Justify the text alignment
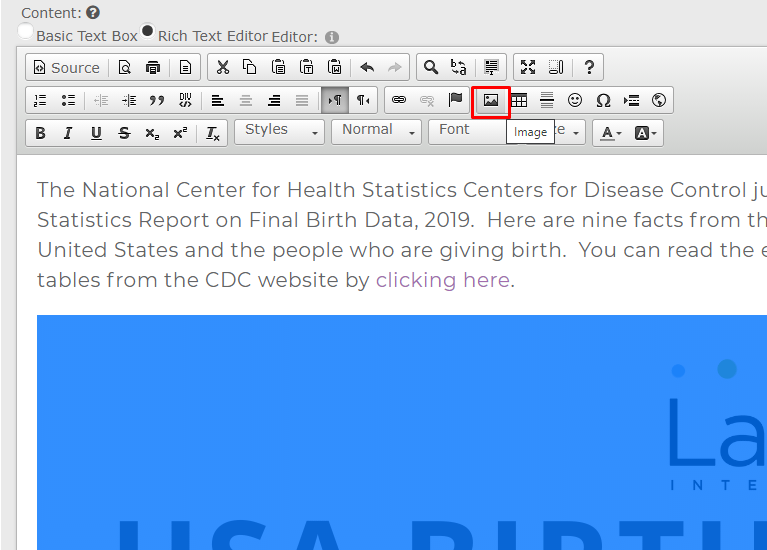767x550 pixels. [x=302, y=100]
